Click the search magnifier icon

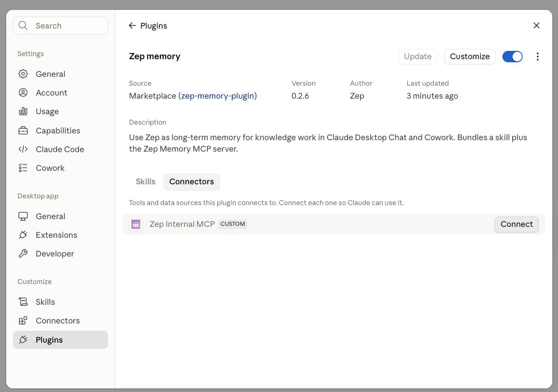click(x=23, y=25)
